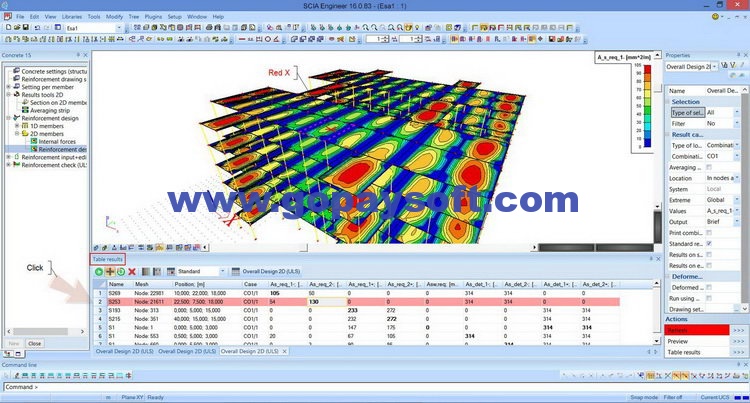This screenshot has width=750, height=403.
Task: Uncheck the Standard re... checkbox
Action: (x=709, y=244)
